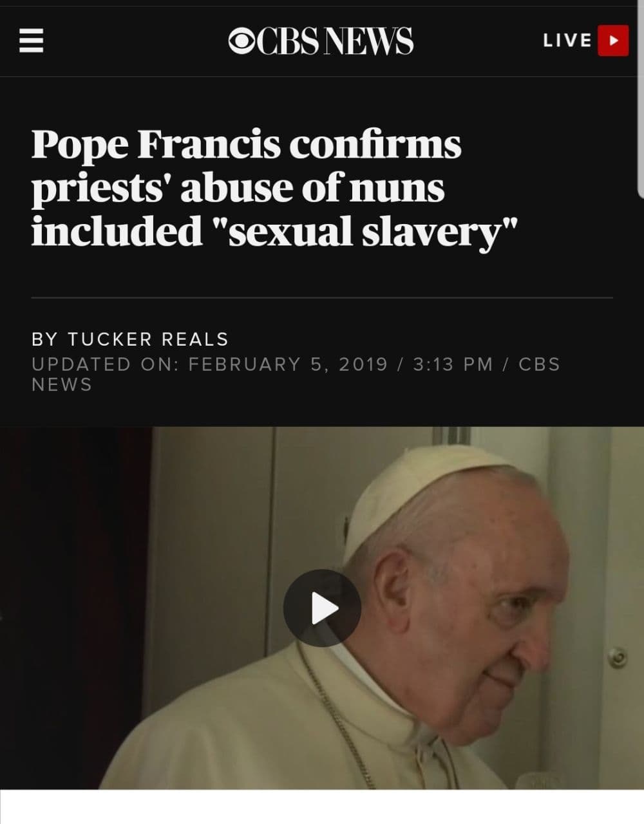Click author name "Tucker Reals"
Viewport: 644px width, 824px height.
coord(148,339)
